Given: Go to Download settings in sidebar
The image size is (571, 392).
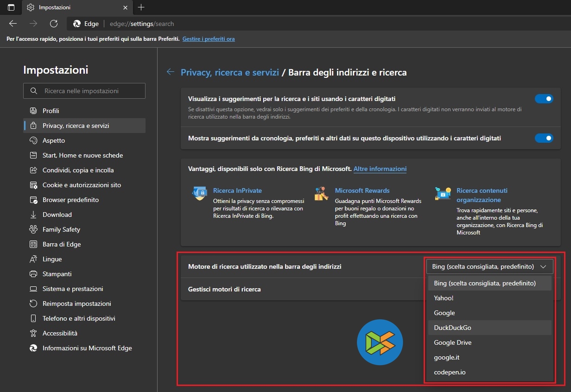Looking at the screenshot, I should (x=57, y=215).
